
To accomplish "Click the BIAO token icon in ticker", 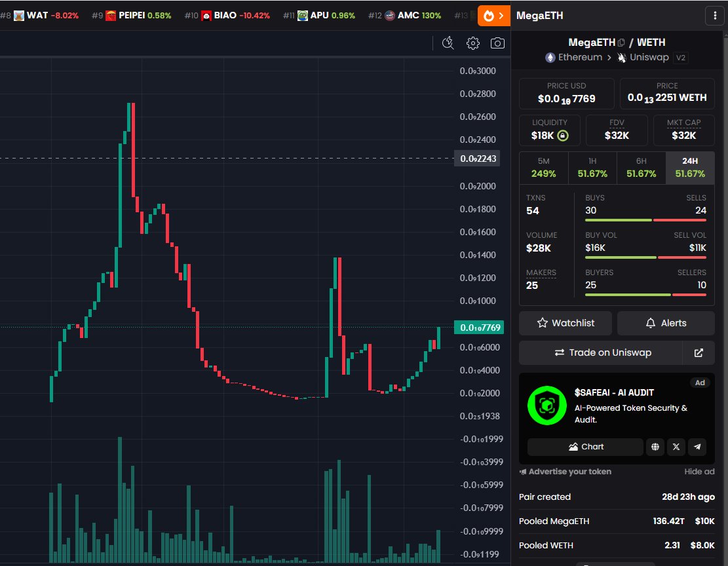I will (x=206, y=16).
